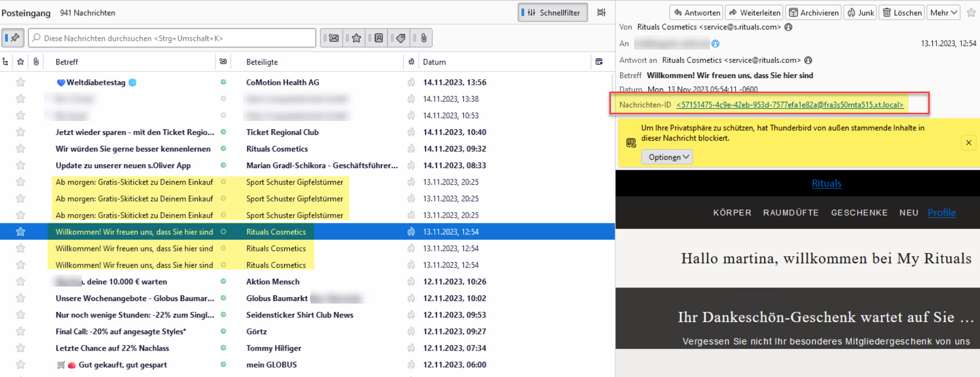This screenshot has height=377, width=980.
Task: Toggle the Schnellfilter bar
Action: (552, 12)
